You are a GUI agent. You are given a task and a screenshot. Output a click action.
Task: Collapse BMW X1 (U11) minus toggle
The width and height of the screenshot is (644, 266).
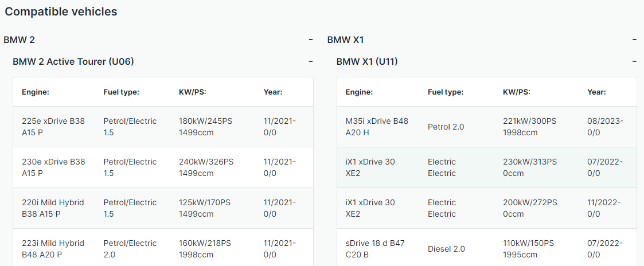point(635,61)
